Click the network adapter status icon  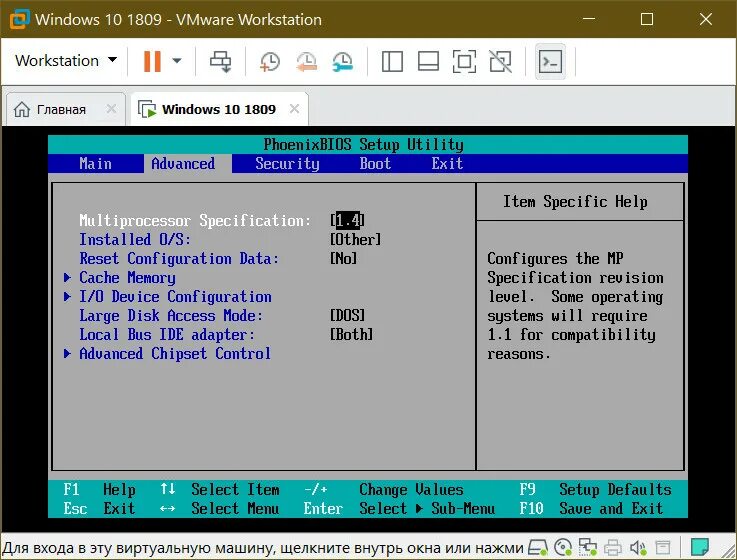tap(588, 547)
